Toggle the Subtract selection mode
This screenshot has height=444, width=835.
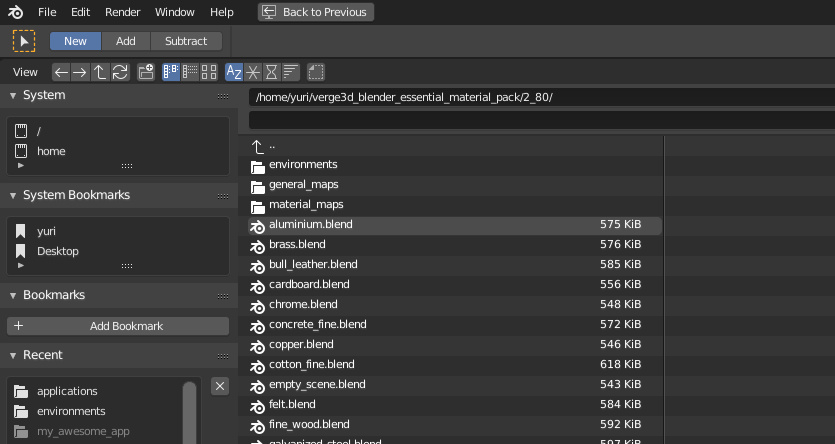185,41
